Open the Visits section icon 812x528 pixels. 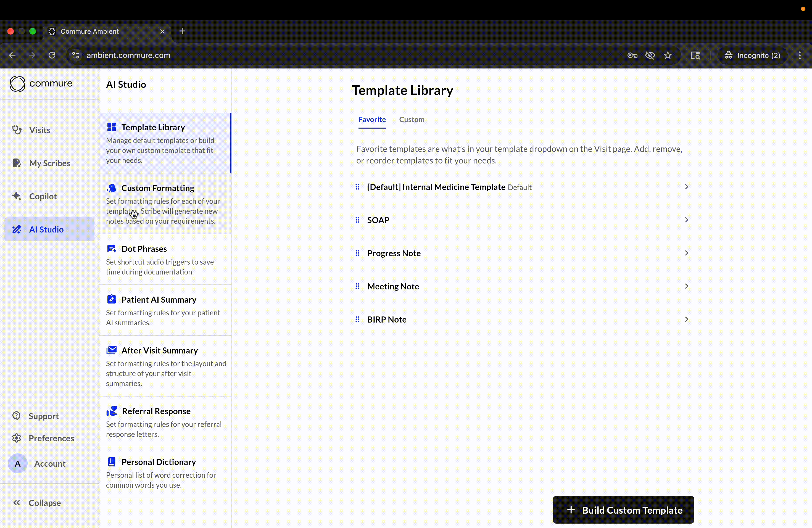17,130
